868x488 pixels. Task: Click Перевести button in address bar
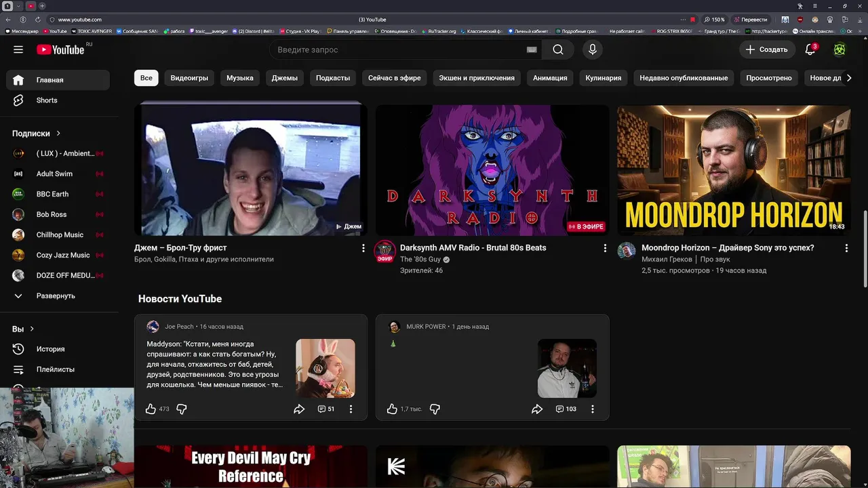[751, 20]
